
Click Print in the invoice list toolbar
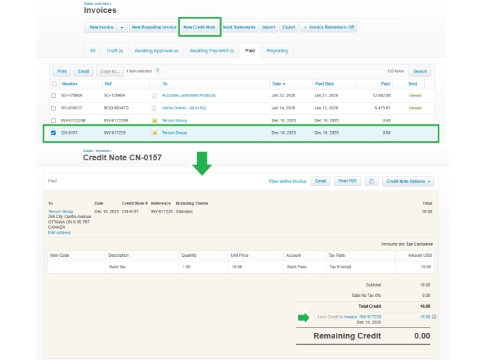coord(62,71)
